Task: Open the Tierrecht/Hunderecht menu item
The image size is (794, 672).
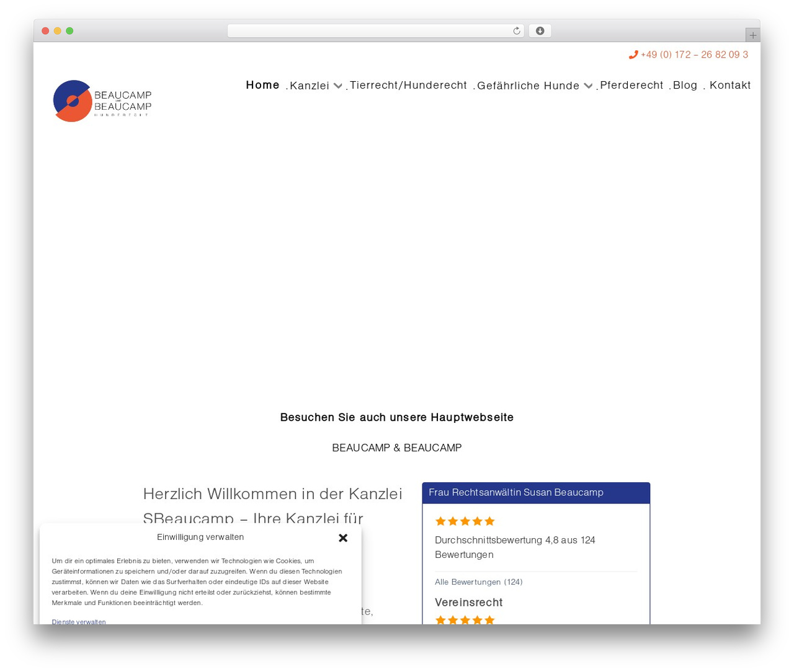Action: point(408,85)
